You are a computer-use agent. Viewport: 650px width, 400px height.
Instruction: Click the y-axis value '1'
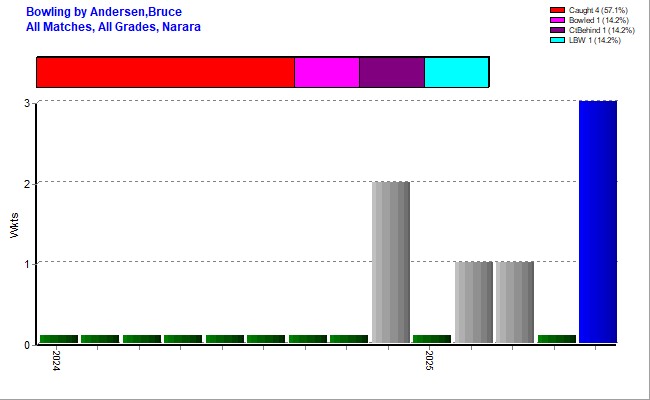27,264
